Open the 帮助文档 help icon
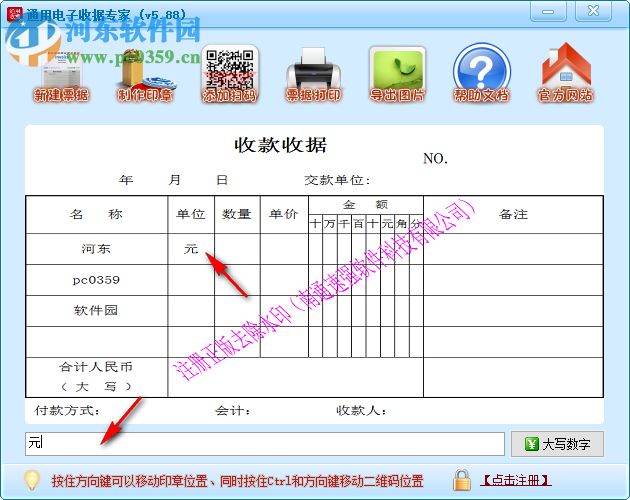 pos(481,73)
